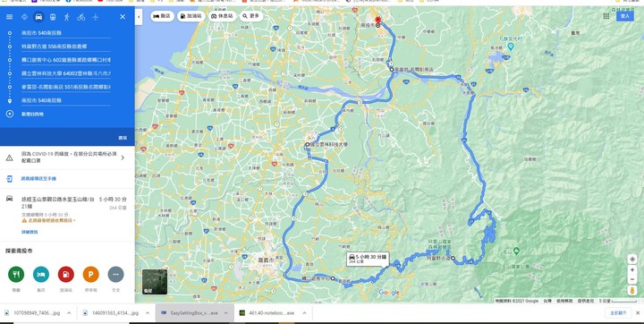Click the 台灣 region link in footer
Viewport: 644px width, 324px height.
point(547,301)
